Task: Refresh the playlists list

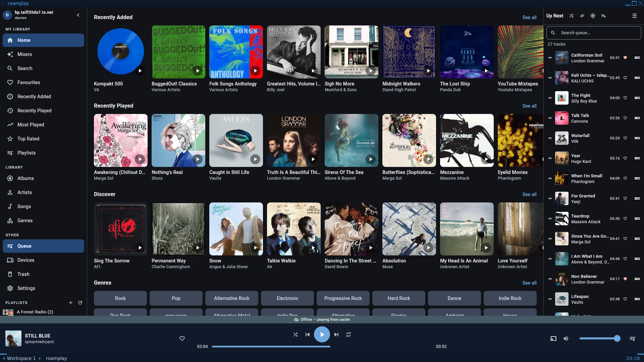Action: (x=80, y=303)
